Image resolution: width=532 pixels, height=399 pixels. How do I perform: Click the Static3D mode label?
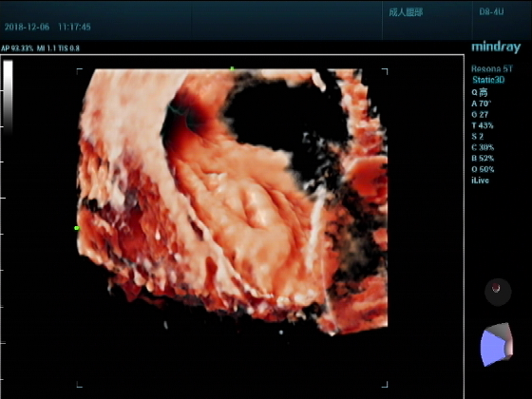[x=488, y=80]
